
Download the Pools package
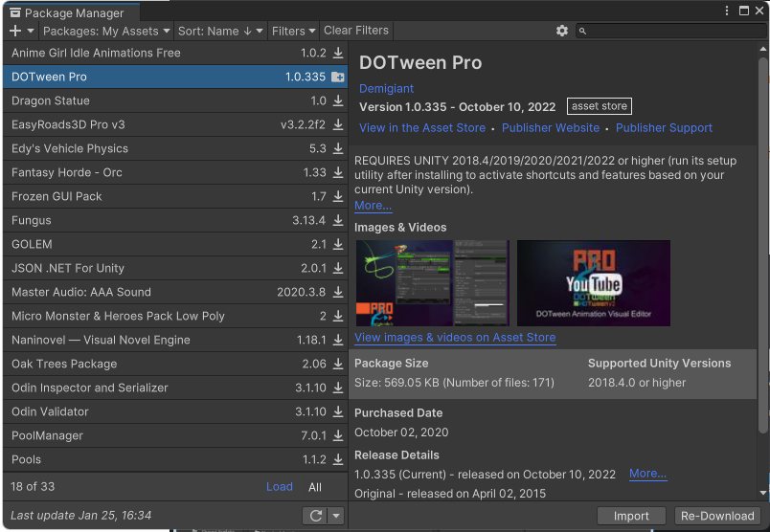[338, 460]
